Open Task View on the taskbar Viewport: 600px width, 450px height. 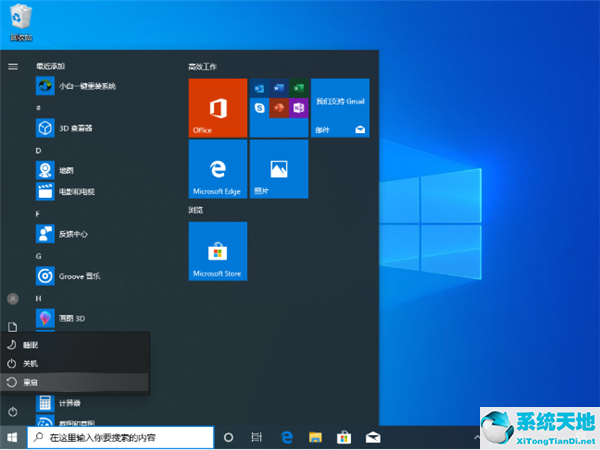point(256,437)
